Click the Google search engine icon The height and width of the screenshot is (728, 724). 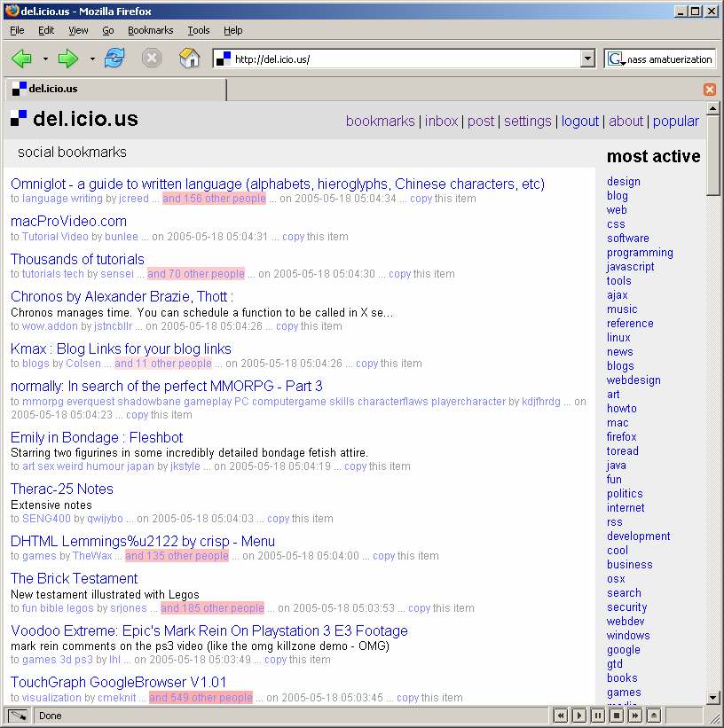(615, 59)
